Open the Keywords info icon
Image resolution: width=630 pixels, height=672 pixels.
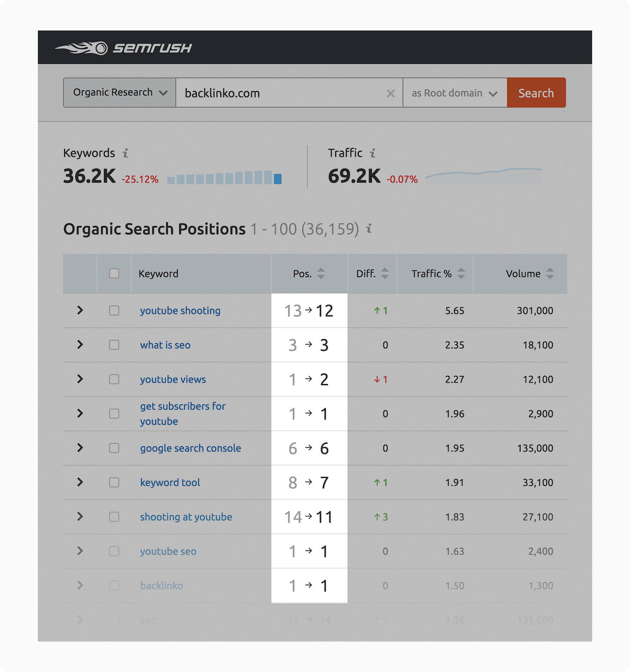tap(125, 153)
